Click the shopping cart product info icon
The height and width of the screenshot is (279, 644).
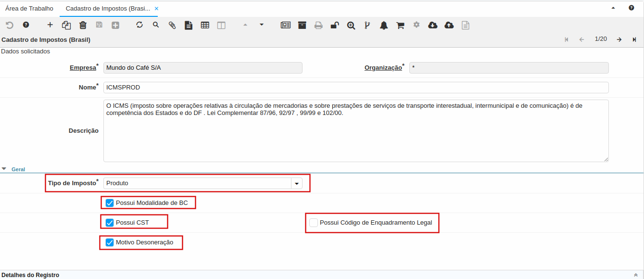pyautogui.click(x=400, y=25)
